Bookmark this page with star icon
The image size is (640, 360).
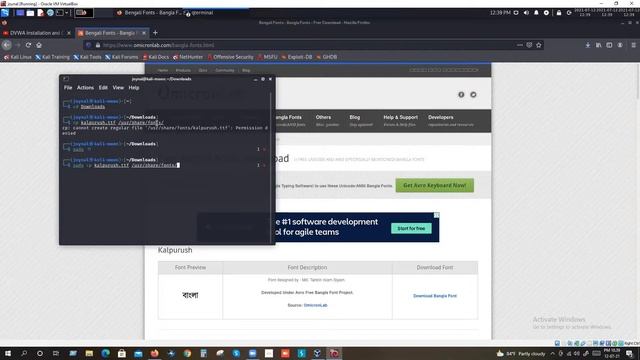pos(539,45)
